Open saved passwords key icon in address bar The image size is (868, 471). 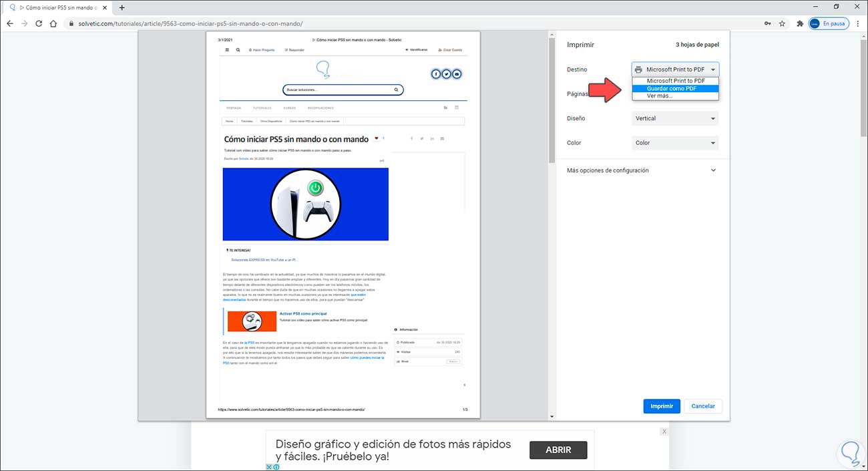point(768,23)
